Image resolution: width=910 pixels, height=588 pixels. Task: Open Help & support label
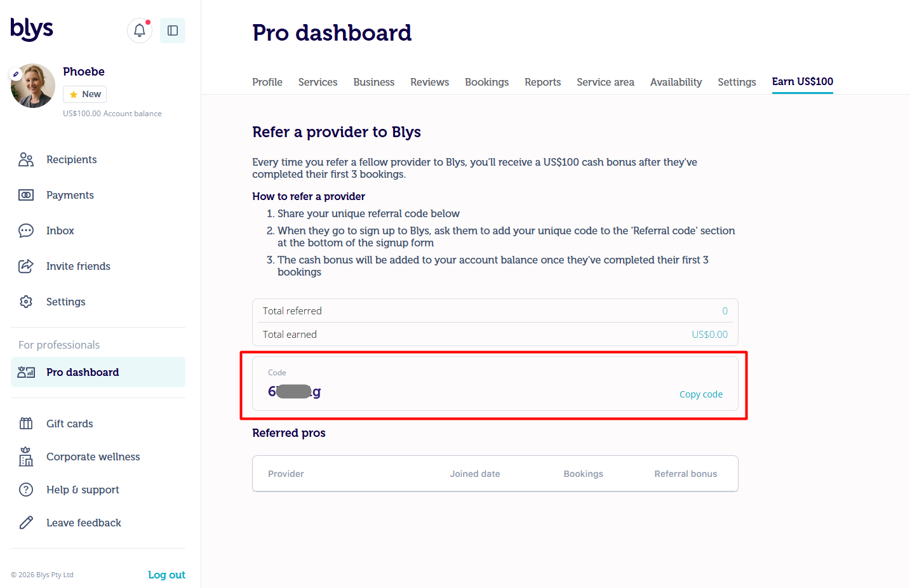tap(83, 490)
